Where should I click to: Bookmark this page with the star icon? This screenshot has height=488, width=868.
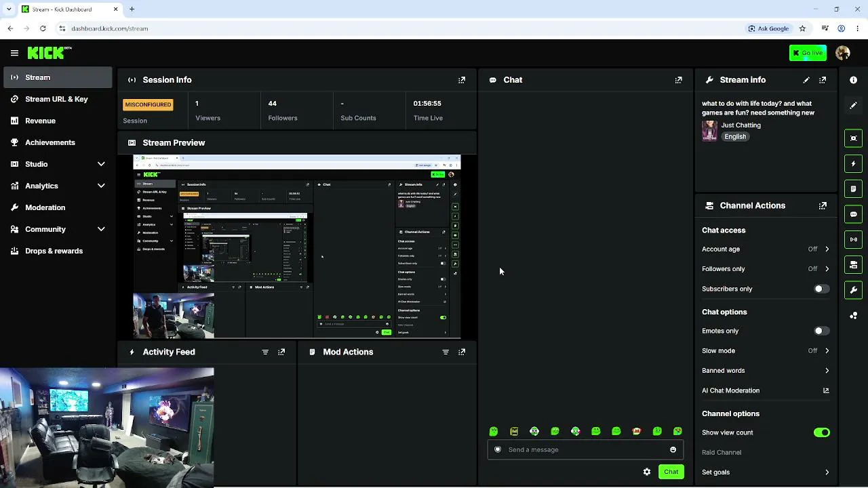click(x=802, y=28)
